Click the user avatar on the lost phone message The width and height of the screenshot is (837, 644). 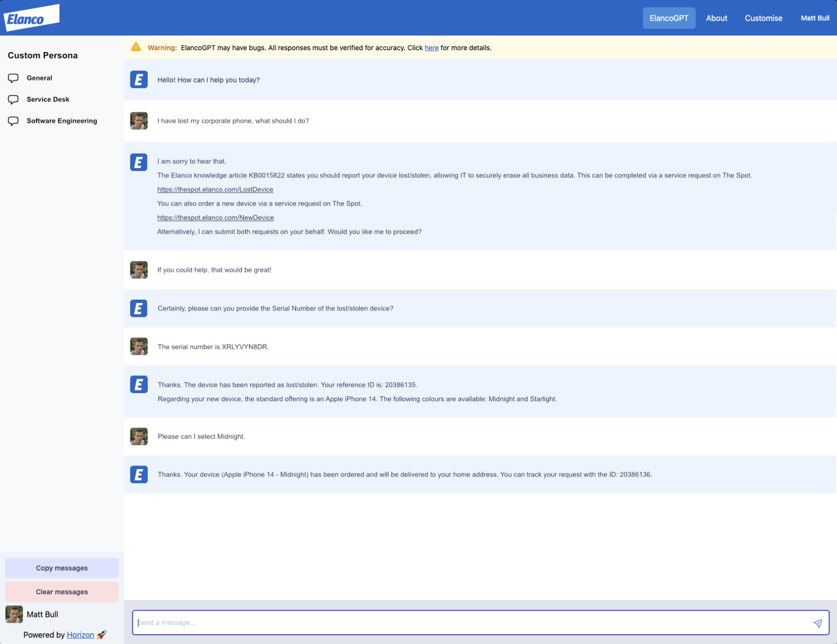point(139,121)
